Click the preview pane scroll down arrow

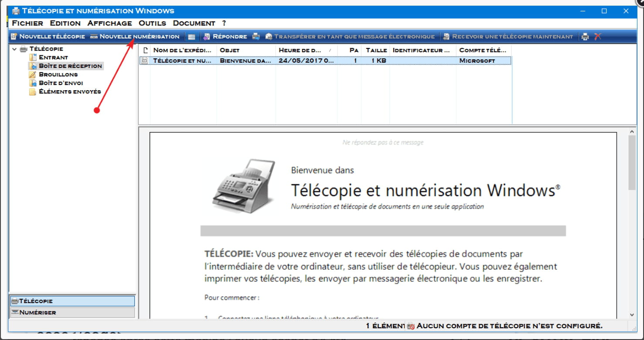tap(632, 314)
